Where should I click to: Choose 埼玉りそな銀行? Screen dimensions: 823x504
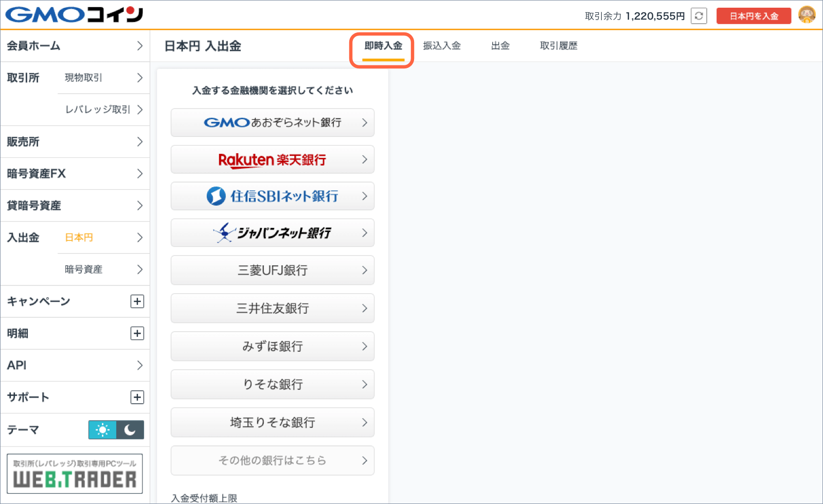[273, 422]
